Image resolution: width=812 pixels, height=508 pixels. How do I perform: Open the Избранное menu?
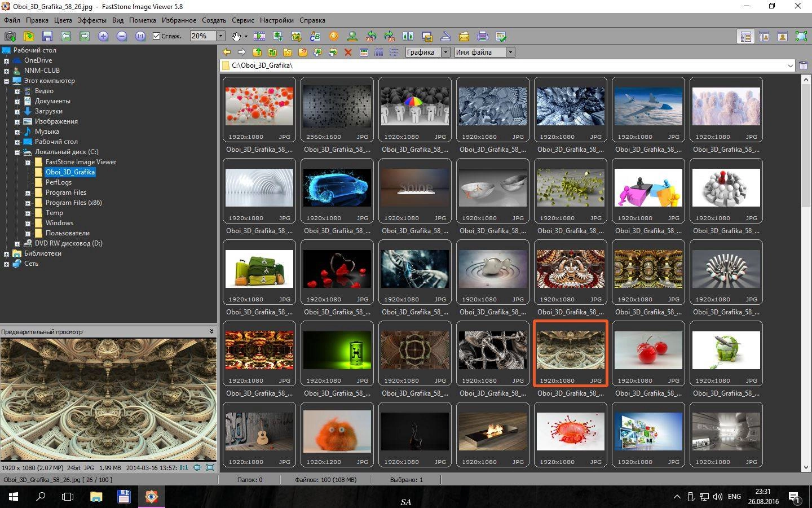(179, 20)
